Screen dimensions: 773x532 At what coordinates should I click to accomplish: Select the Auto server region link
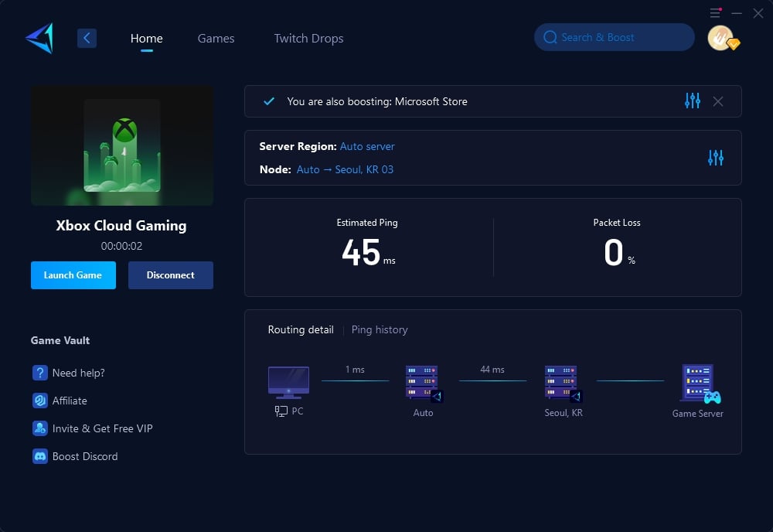click(367, 146)
